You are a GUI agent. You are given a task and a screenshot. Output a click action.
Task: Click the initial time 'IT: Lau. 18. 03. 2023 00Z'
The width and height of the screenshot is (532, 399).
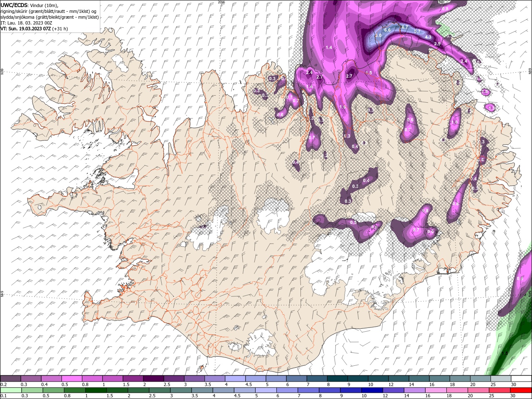[25, 23]
